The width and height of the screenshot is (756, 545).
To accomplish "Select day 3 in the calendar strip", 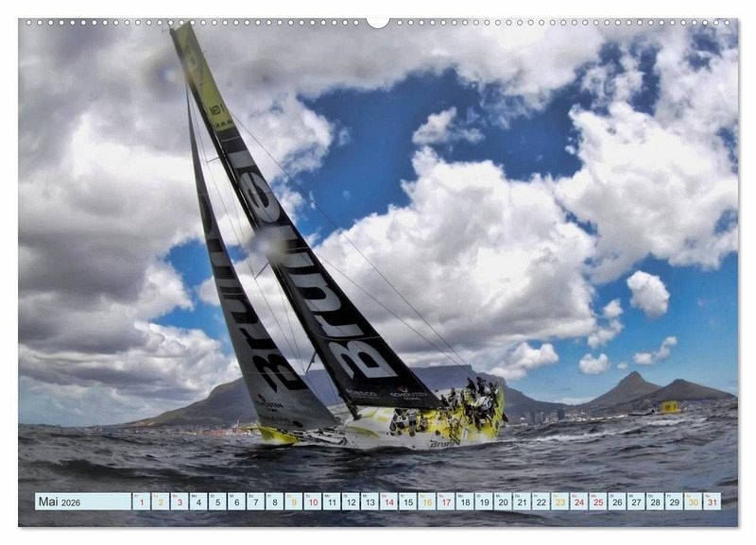I will [x=179, y=502].
